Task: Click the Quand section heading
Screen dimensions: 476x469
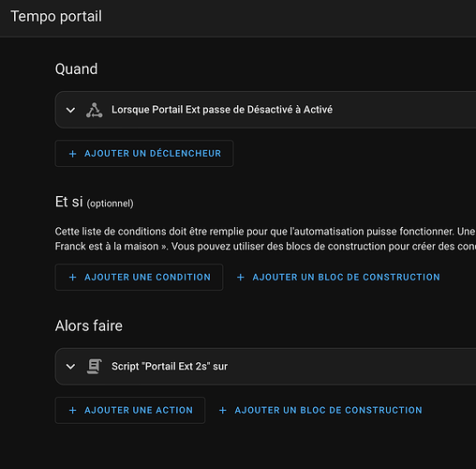Action: (77, 69)
